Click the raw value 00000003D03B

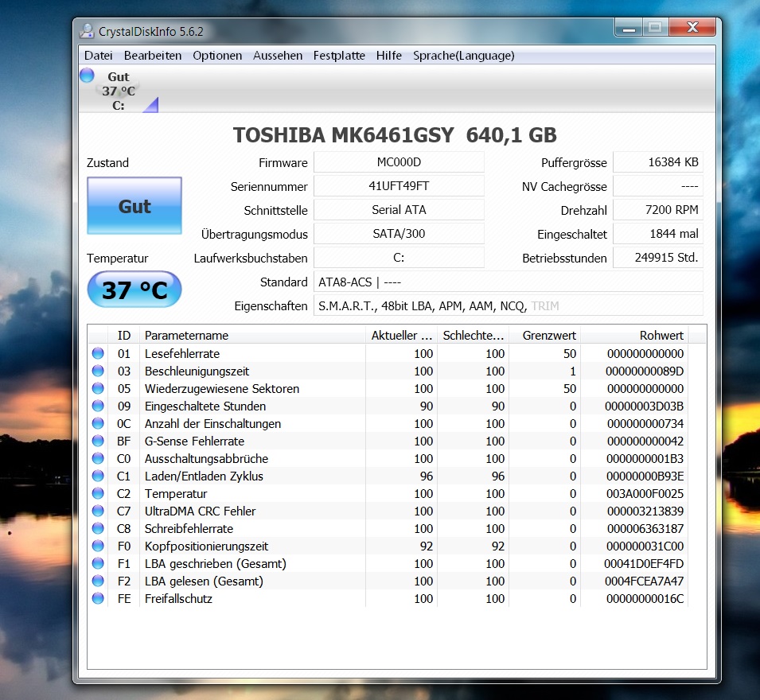coord(644,406)
